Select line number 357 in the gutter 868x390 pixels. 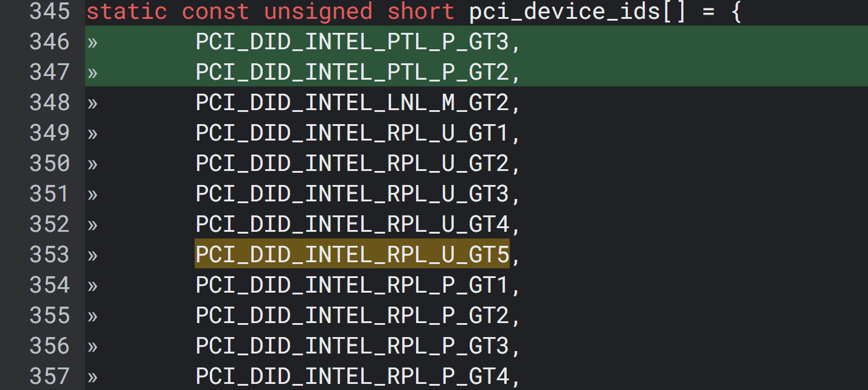point(50,377)
